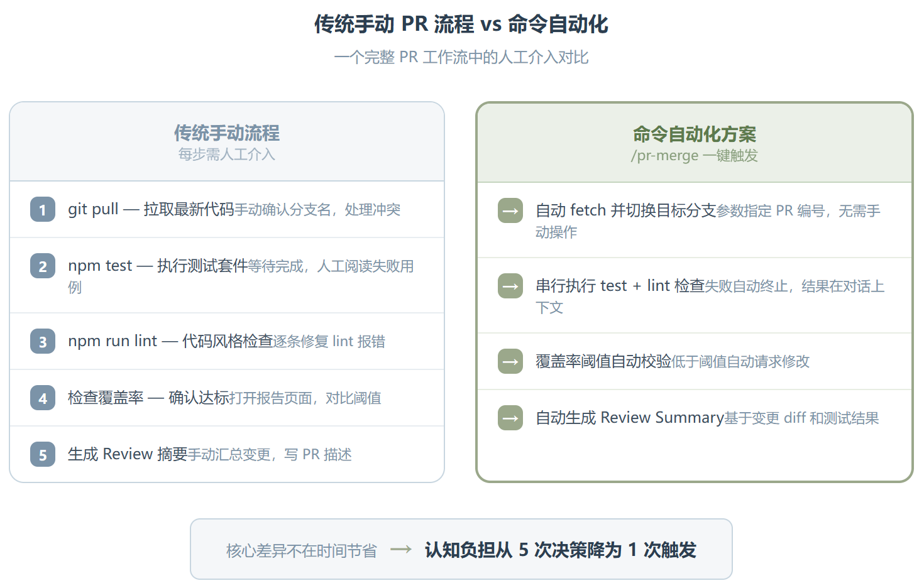
Task: Click note 打开报告页面，对比阈值
Action: click(305, 398)
